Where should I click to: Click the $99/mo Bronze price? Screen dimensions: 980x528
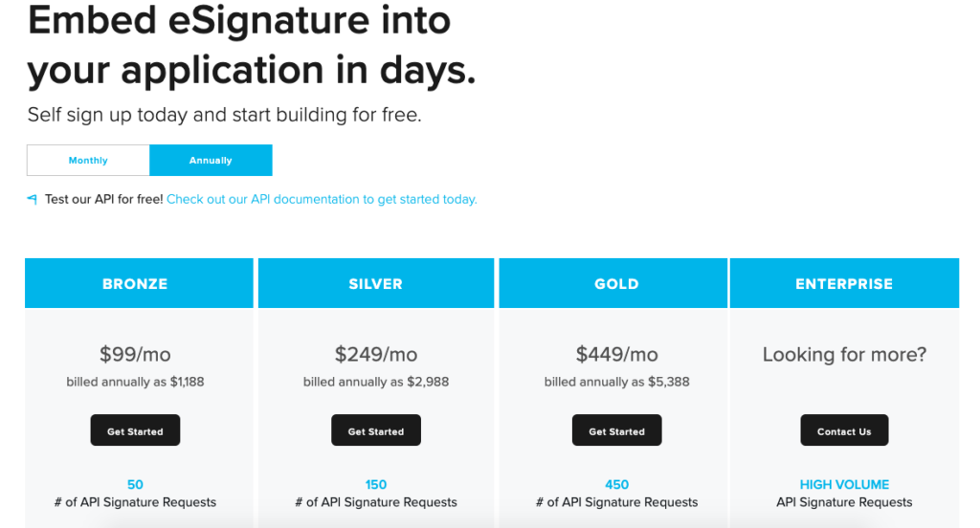point(135,354)
